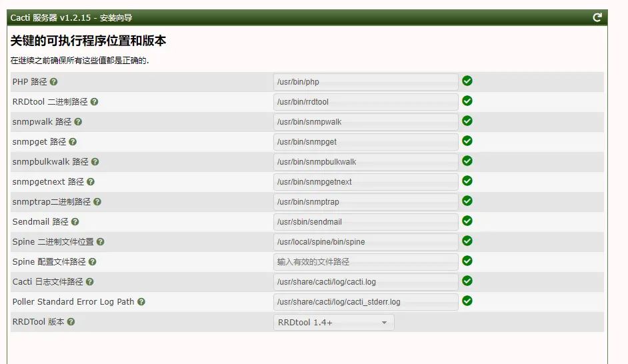Click green checkmark in snmpwalk row
This screenshot has height=364, width=628.
[x=467, y=121]
